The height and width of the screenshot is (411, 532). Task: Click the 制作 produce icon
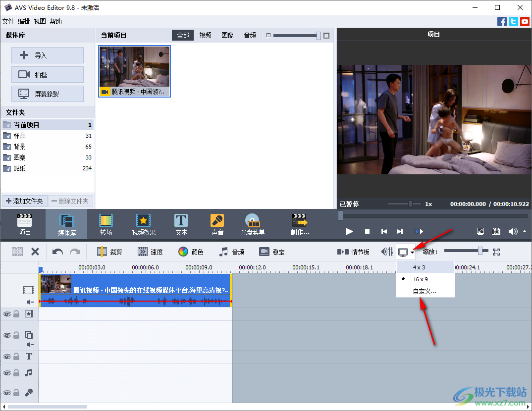300,224
